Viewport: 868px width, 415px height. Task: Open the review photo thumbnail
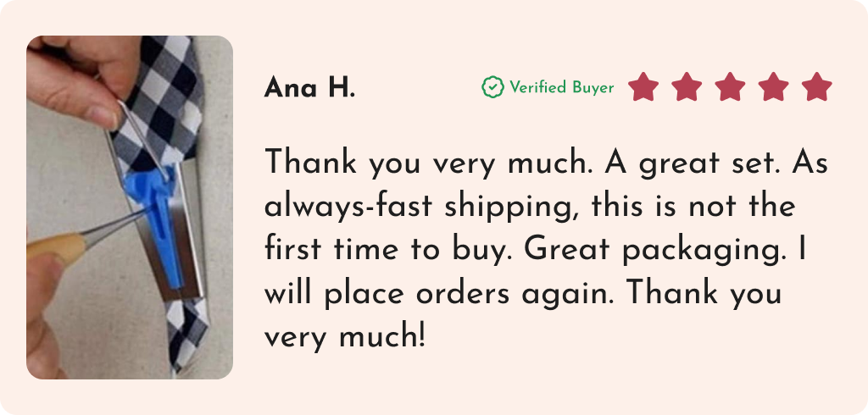coord(130,207)
